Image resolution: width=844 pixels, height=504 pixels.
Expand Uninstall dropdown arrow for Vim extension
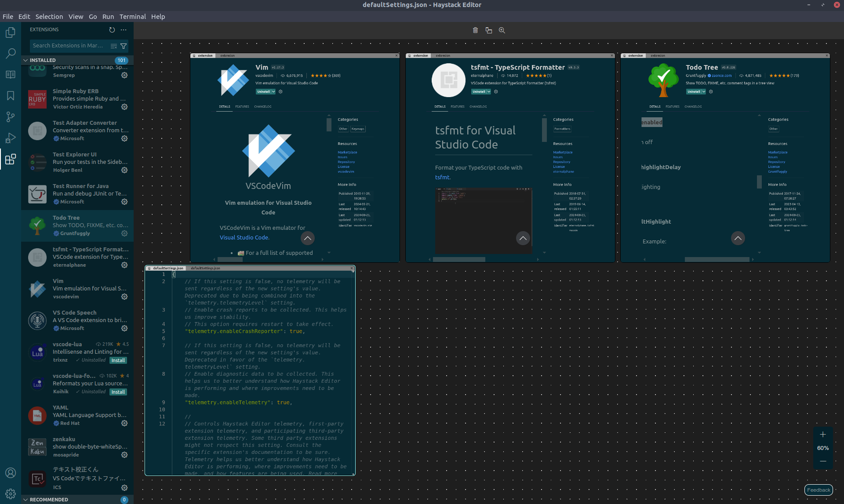[273, 92]
